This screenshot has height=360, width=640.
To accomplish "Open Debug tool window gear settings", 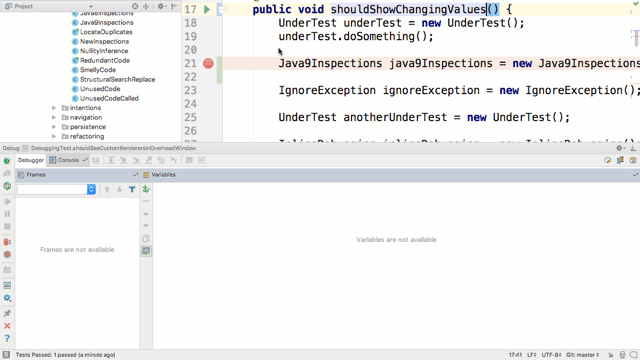I will click(x=620, y=148).
